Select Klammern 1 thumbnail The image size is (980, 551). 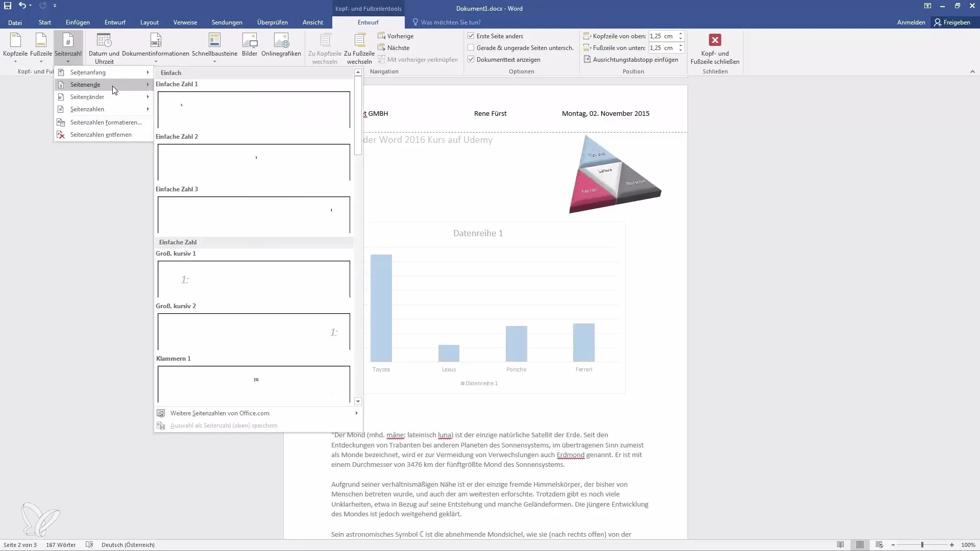254,384
